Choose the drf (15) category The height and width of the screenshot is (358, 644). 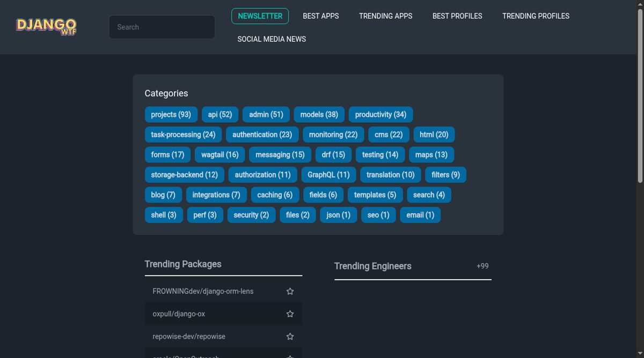click(333, 155)
